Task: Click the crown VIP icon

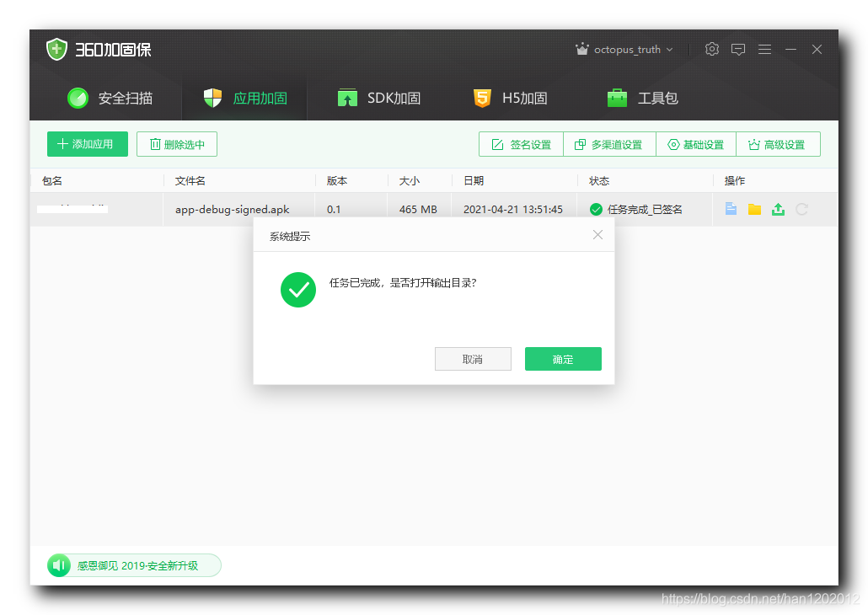Action: point(581,49)
